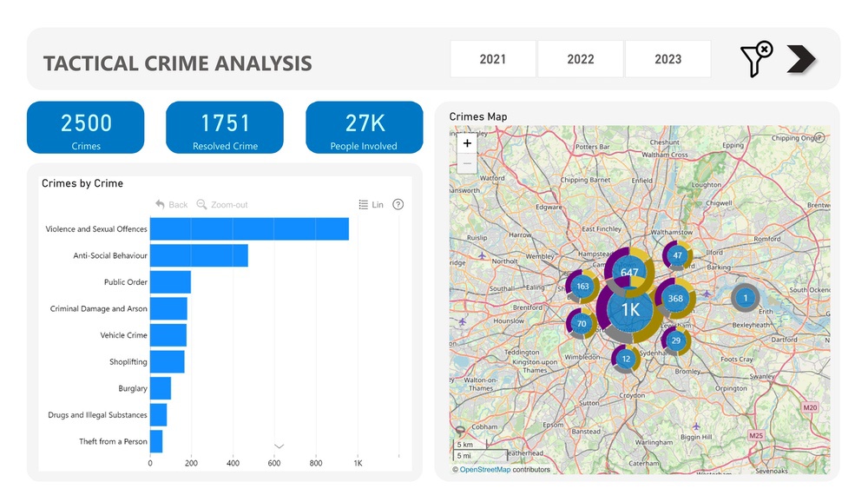The image size is (868, 502).
Task: Select the 12 crime cluster on map
Action: click(626, 359)
